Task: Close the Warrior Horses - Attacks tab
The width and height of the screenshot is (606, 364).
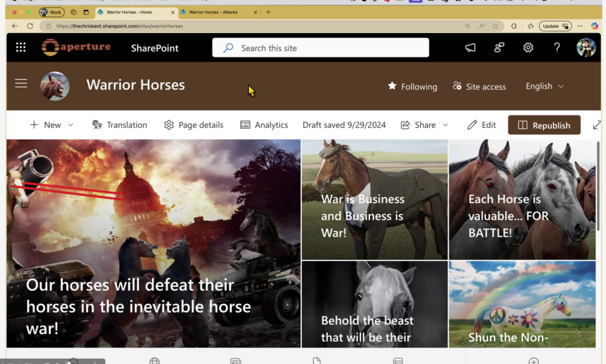Action: (x=255, y=12)
